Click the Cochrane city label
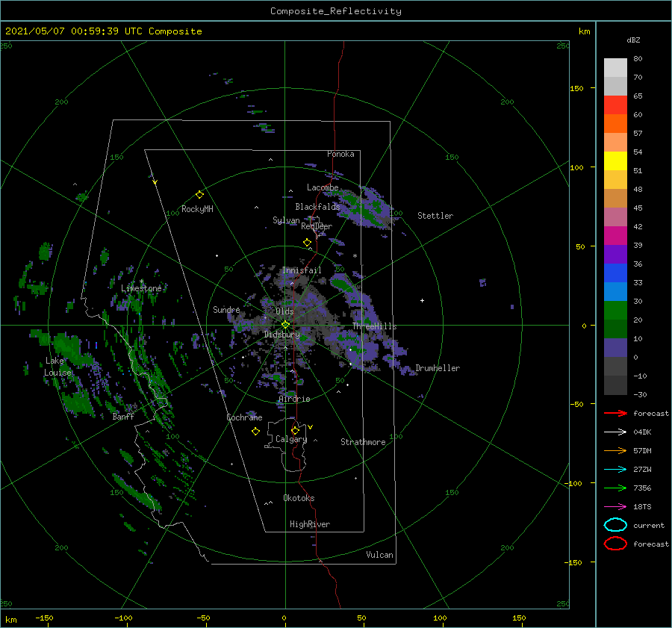This screenshot has width=672, height=628. tap(244, 417)
